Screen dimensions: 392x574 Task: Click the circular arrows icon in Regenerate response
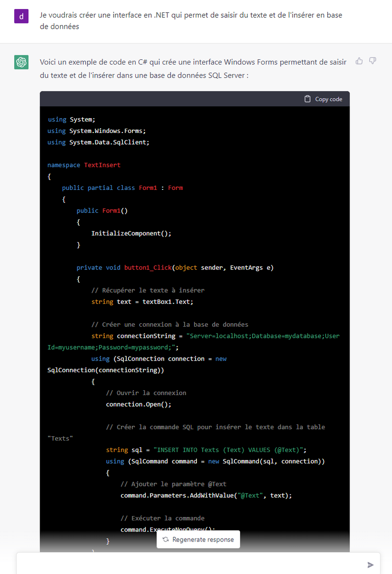click(x=165, y=540)
